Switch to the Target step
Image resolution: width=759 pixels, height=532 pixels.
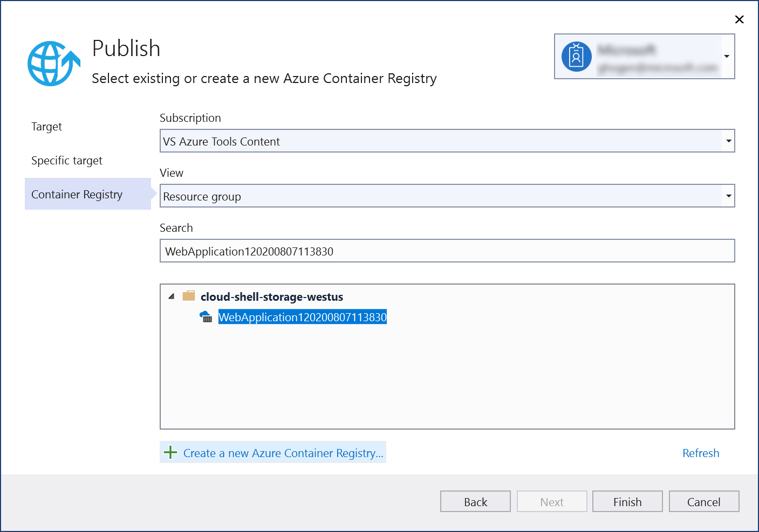46,127
